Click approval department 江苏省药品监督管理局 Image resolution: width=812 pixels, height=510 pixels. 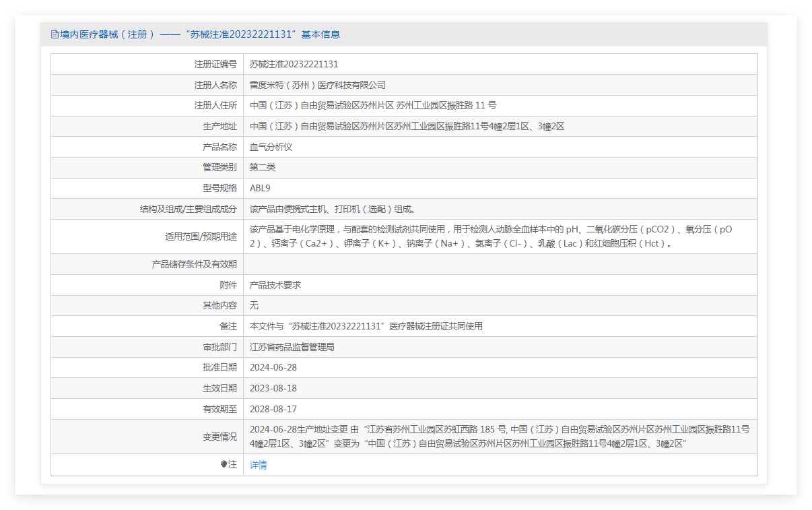click(x=292, y=347)
